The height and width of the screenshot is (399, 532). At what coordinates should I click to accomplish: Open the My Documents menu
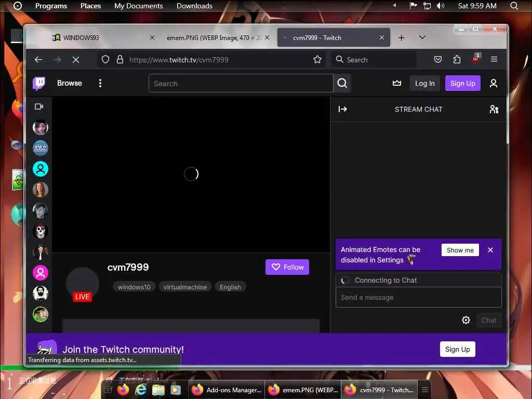tap(138, 6)
